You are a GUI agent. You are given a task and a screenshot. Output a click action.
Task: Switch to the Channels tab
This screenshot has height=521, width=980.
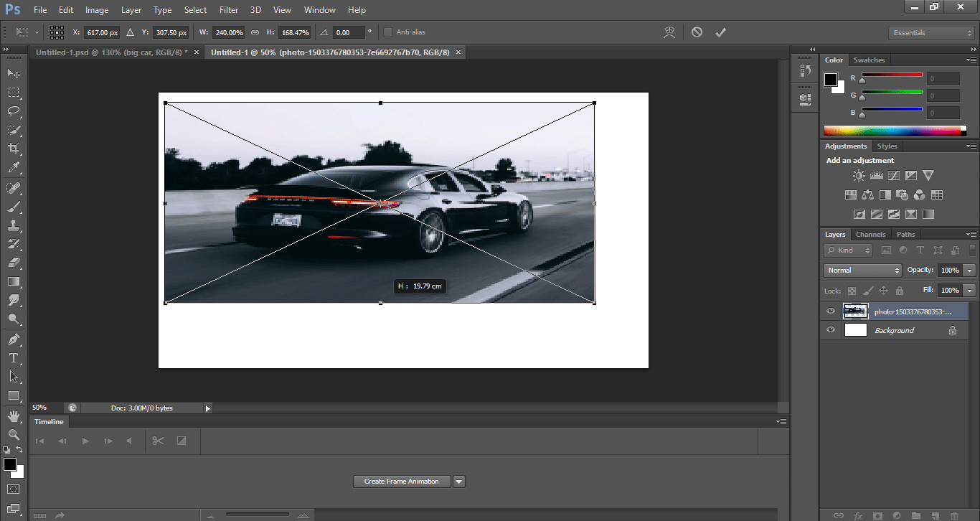[870, 235]
